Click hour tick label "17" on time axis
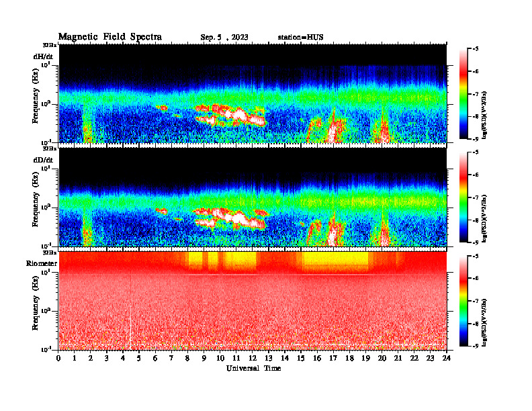532x411 pixels. pos(333,358)
